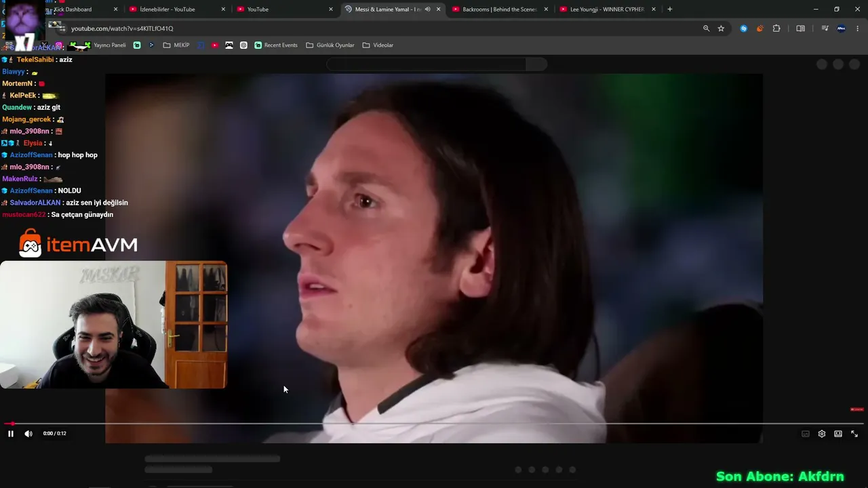Screen dimensions: 868x488
Task: Click the TekelSahibi chat username
Action: (x=35, y=60)
